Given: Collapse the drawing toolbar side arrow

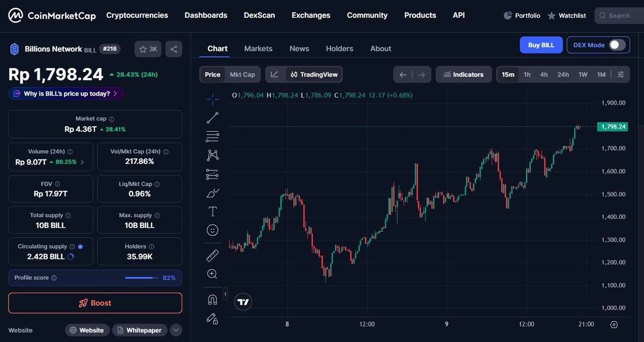Looking at the screenshot, I should coord(225,294).
